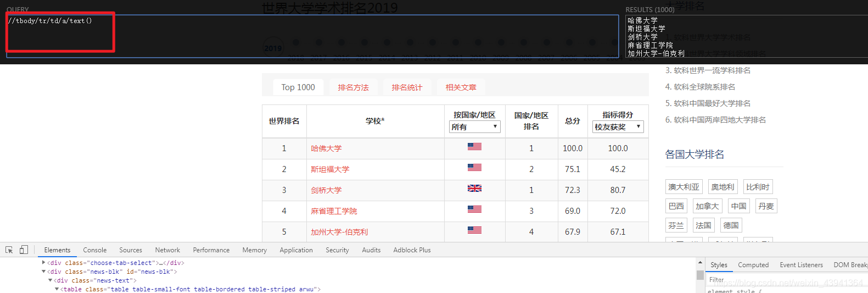Click the 丹麦 country button

tap(766, 206)
